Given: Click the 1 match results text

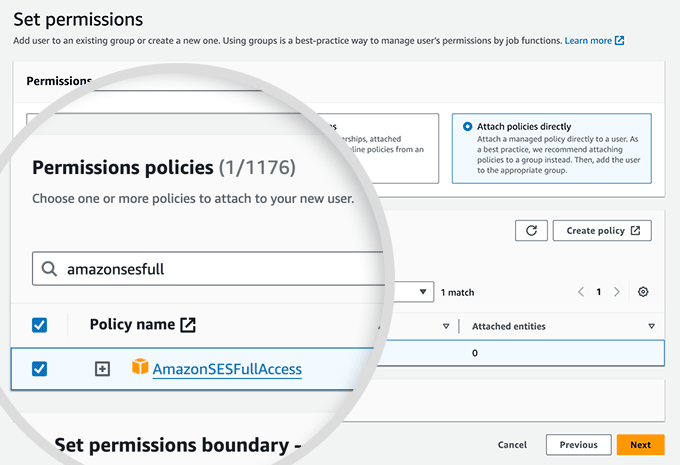Looking at the screenshot, I should point(458,293).
